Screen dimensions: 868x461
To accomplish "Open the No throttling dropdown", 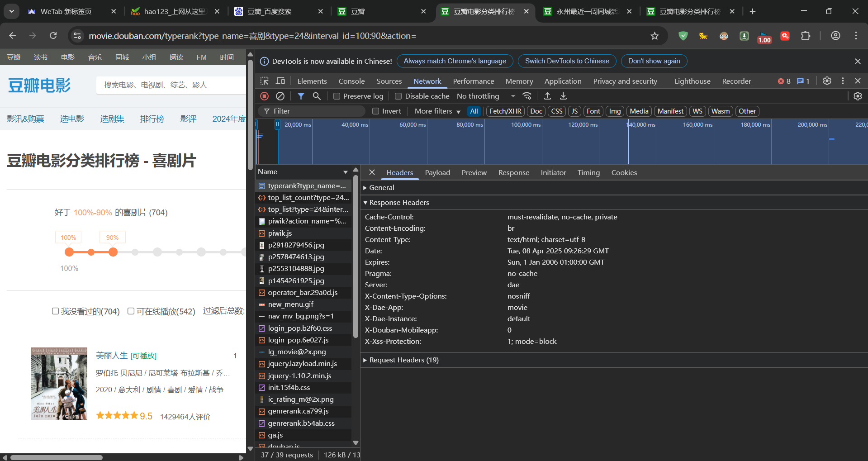I will pyautogui.click(x=486, y=96).
